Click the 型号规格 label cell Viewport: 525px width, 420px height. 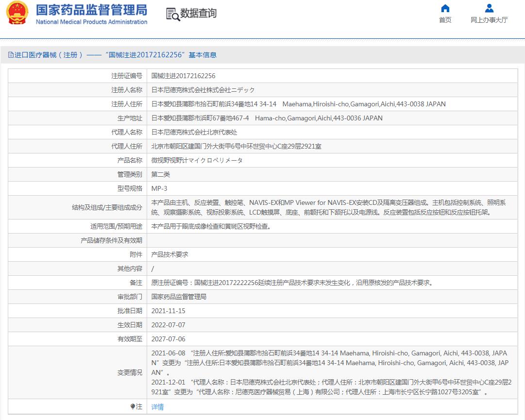pos(77,188)
